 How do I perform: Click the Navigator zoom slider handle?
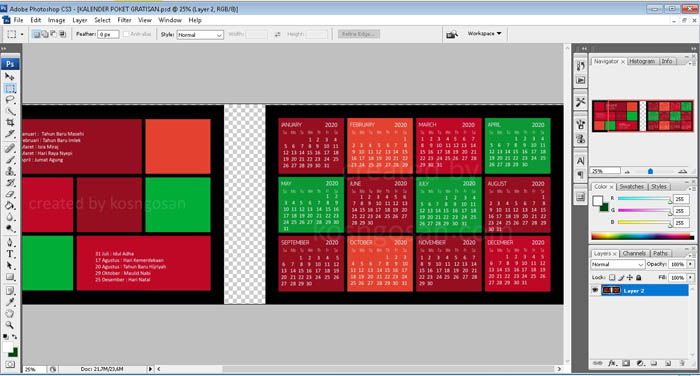pos(650,171)
